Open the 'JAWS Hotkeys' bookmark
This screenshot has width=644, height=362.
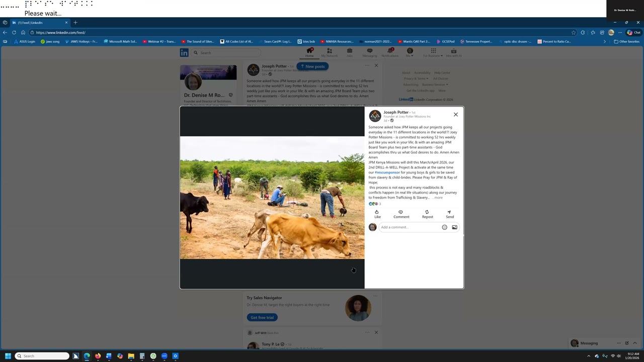(x=82, y=42)
